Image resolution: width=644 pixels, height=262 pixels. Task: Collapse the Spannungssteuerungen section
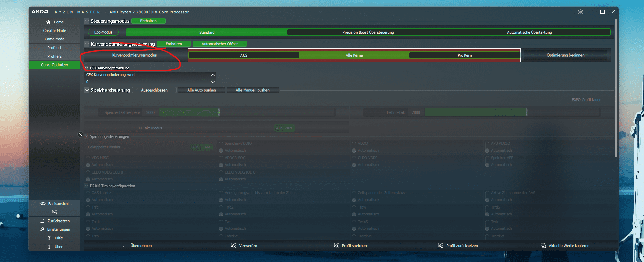tap(87, 136)
